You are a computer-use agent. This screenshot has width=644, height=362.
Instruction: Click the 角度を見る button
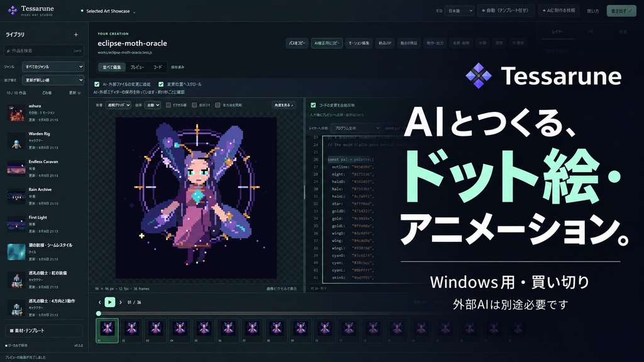(x=284, y=105)
